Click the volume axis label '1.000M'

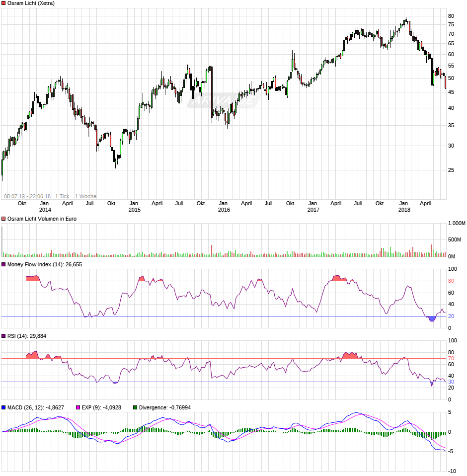457,224
